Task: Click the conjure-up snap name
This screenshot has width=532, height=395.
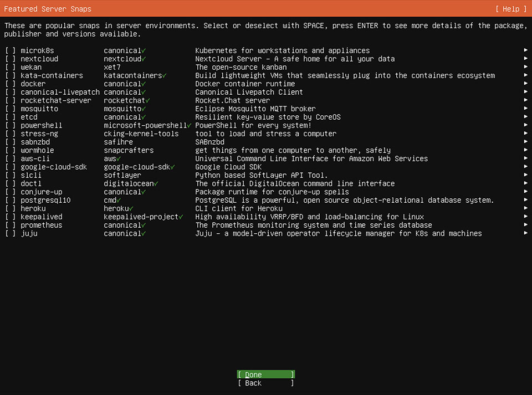Action: tap(42, 192)
